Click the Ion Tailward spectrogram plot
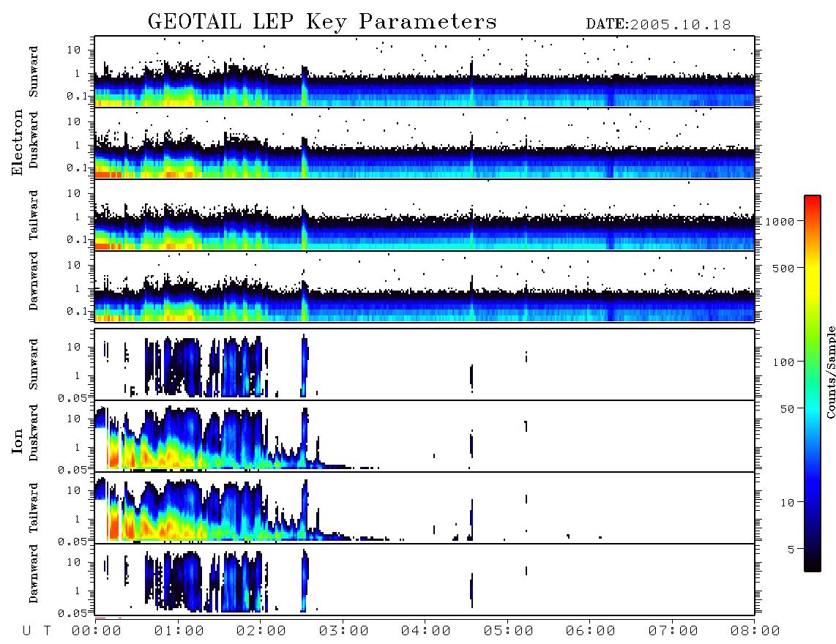 point(425,508)
